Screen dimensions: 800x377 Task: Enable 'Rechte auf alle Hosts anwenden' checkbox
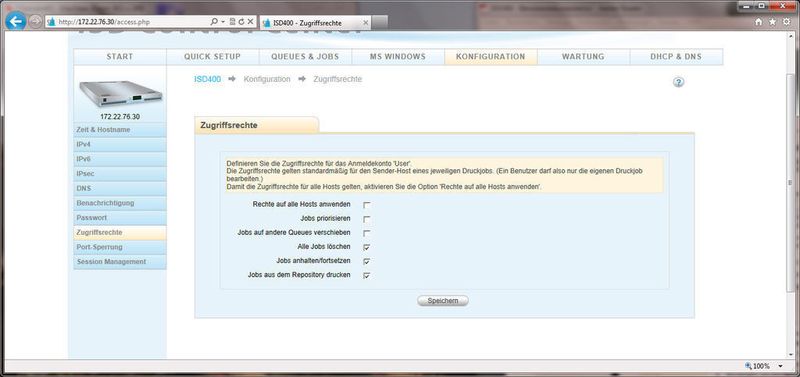(366, 205)
